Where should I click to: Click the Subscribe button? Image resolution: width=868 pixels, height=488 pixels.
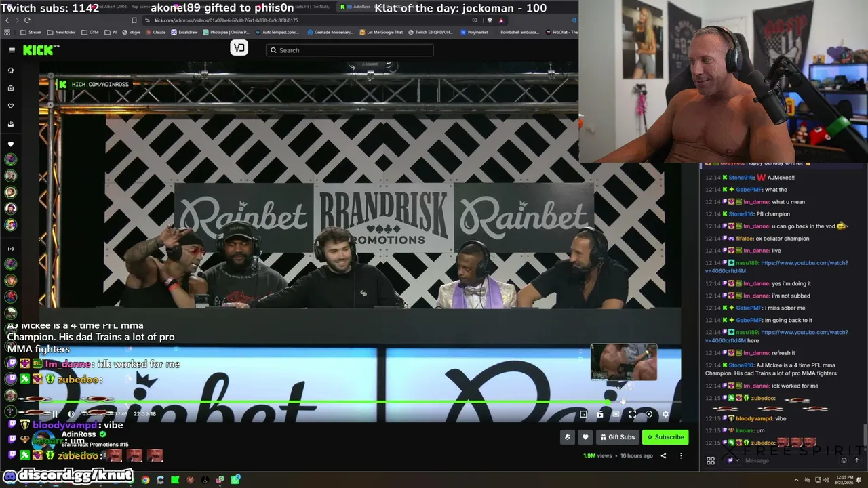click(665, 437)
